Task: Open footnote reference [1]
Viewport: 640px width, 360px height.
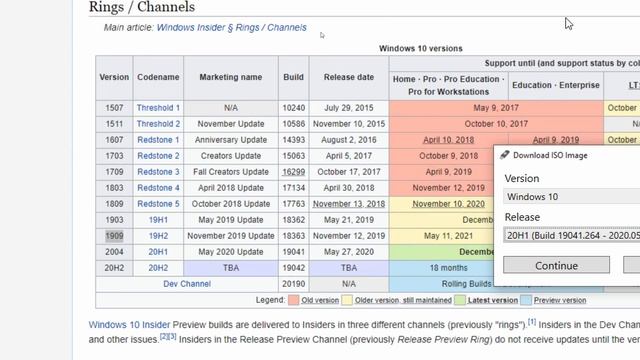Action: pyautogui.click(x=532, y=322)
